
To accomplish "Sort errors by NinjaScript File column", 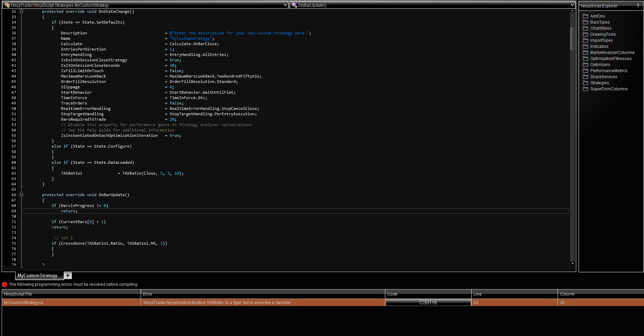I will (x=71, y=294).
